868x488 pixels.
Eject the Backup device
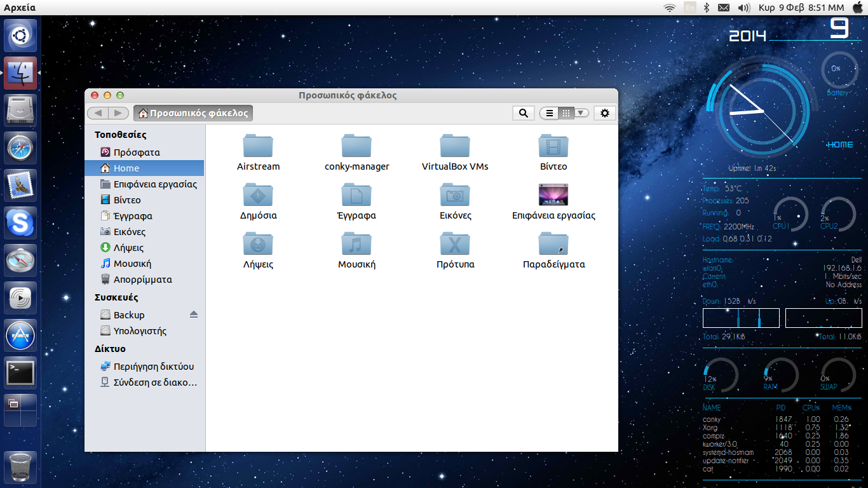click(x=194, y=315)
